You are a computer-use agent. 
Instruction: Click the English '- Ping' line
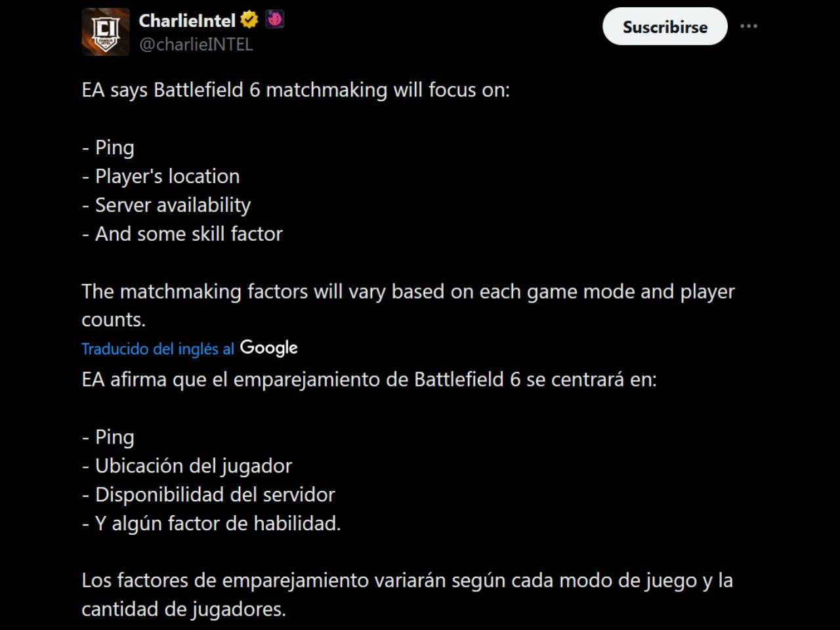point(108,148)
